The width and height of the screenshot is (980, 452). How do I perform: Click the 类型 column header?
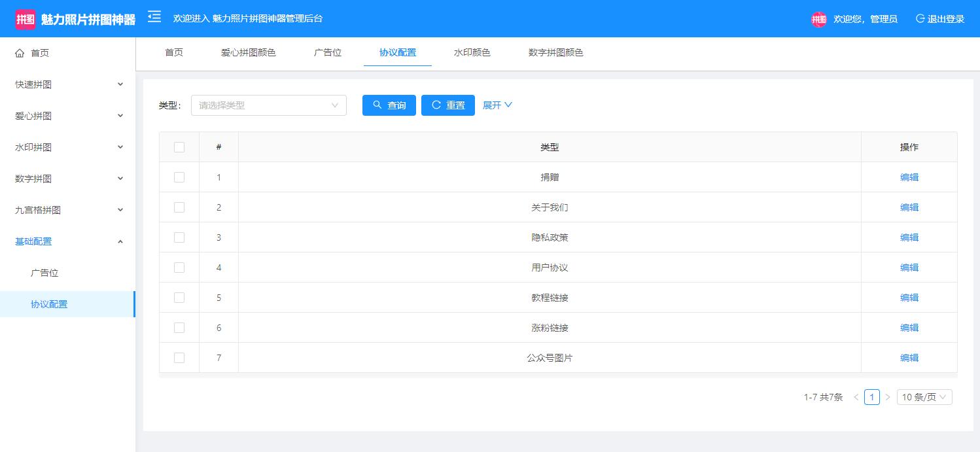coord(550,147)
